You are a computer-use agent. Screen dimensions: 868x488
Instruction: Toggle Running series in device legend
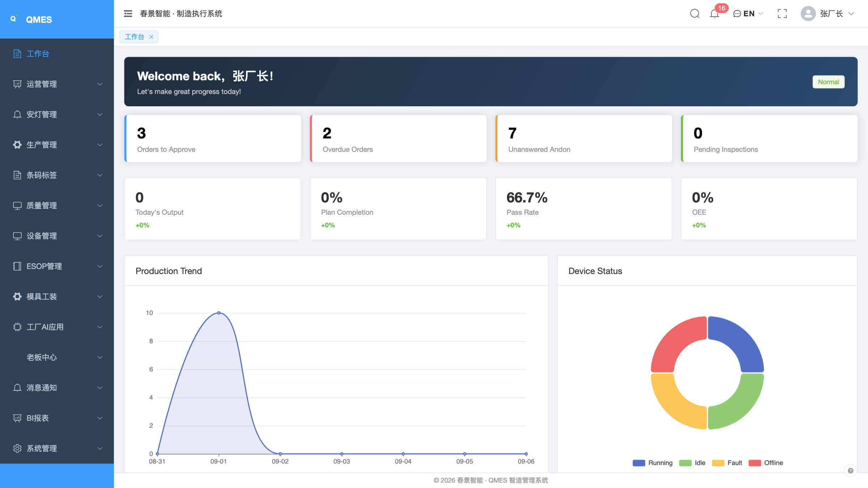(652, 463)
